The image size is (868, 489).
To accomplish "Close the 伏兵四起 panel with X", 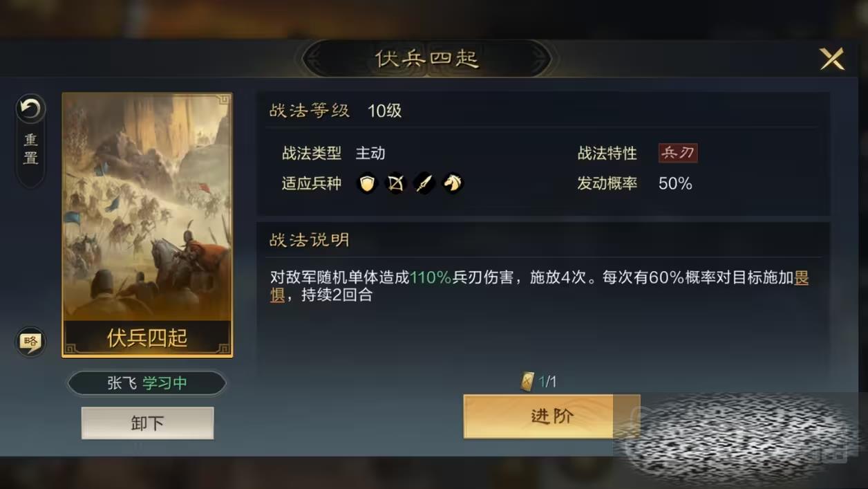I will (x=832, y=59).
